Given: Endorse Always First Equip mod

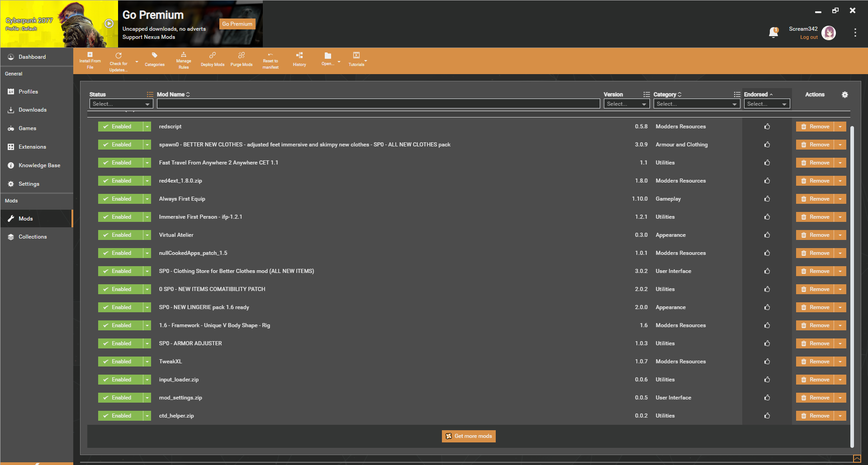Looking at the screenshot, I should coord(767,199).
